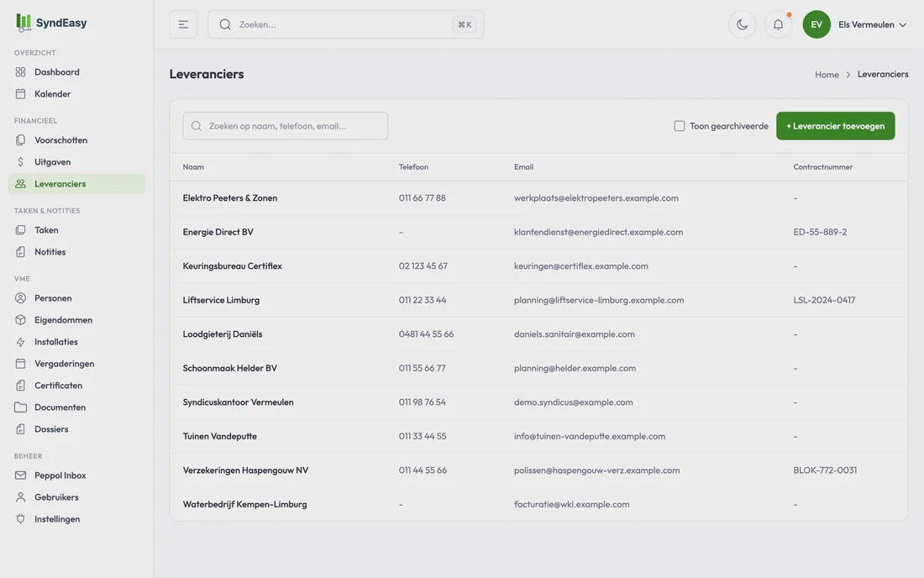Screen dimensions: 924x578
Task: Collapse sidebar with hamburger button
Action: 183,24
